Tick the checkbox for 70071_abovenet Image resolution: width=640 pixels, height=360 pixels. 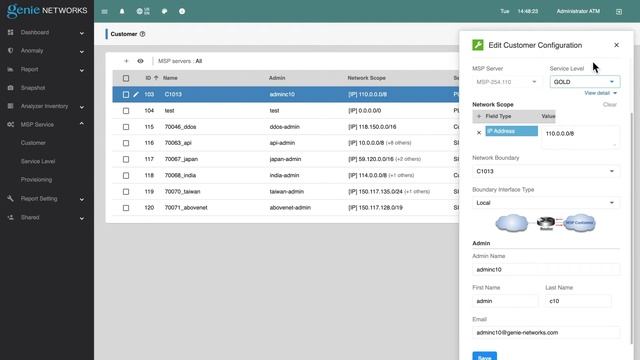(x=126, y=208)
